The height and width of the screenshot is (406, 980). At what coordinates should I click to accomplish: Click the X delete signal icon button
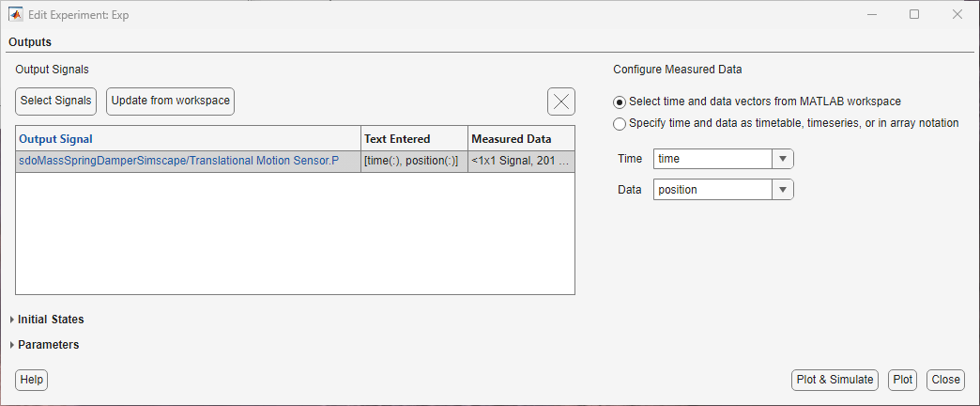560,102
